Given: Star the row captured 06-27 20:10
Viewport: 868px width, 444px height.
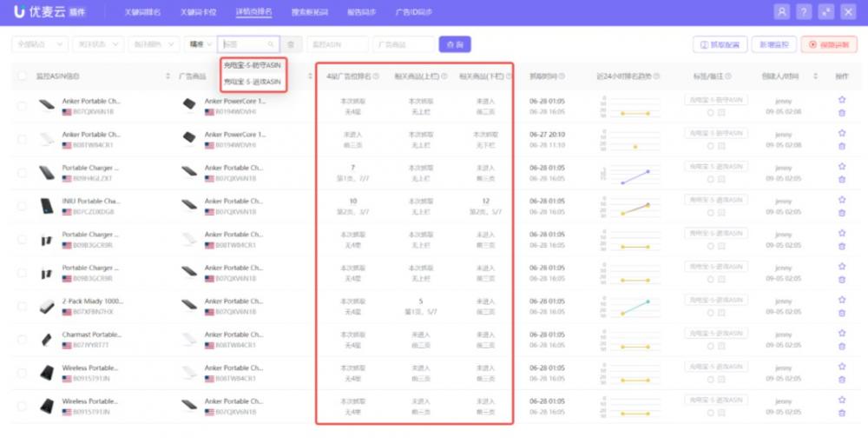Looking at the screenshot, I should click(x=842, y=133).
